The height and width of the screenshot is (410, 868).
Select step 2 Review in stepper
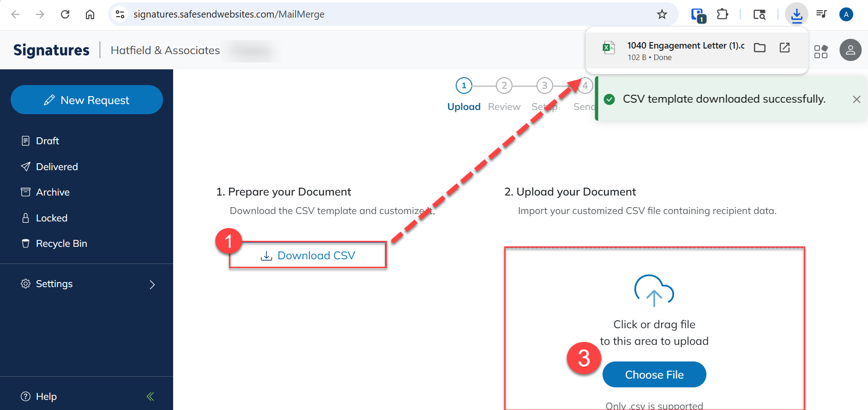(x=504, y=86)
